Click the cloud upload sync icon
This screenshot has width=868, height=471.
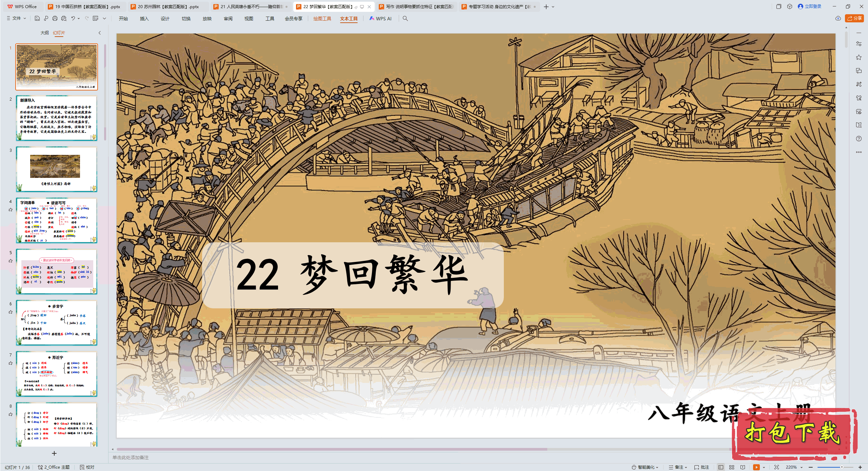pyautogui.click(x=838, y=18)
